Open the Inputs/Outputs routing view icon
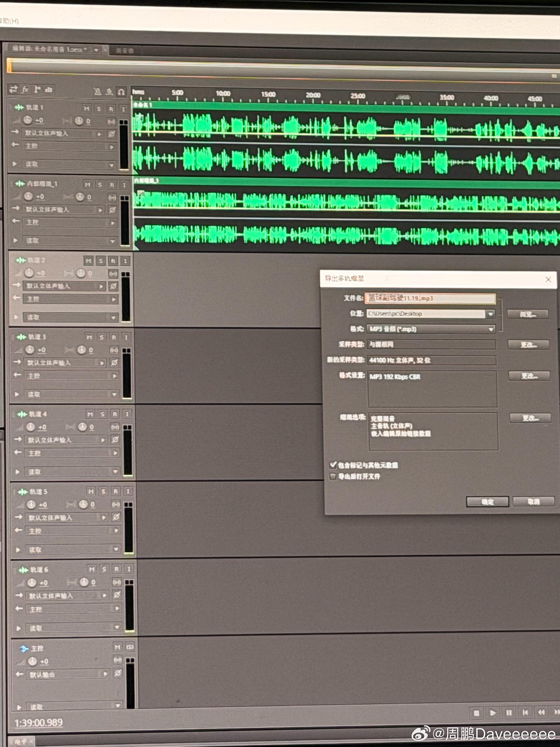This screenshot has width=560, height=747. [x=14, y=89]
